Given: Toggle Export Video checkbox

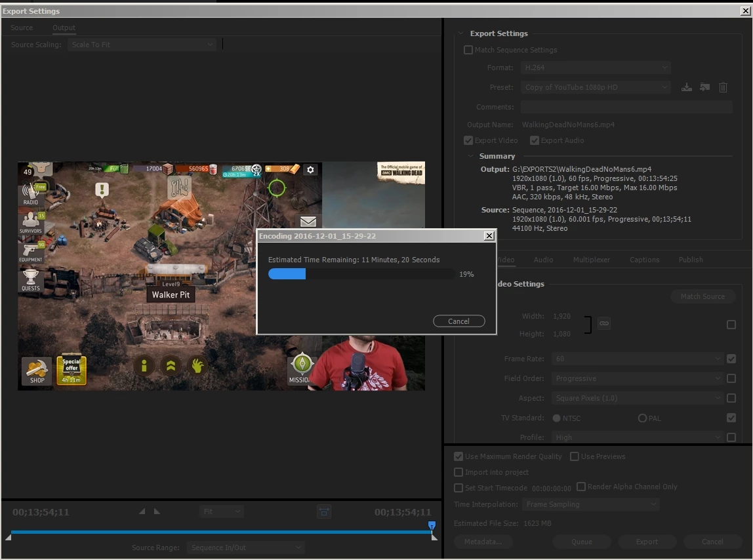Looking at the screenshot, I should [468, 140].
